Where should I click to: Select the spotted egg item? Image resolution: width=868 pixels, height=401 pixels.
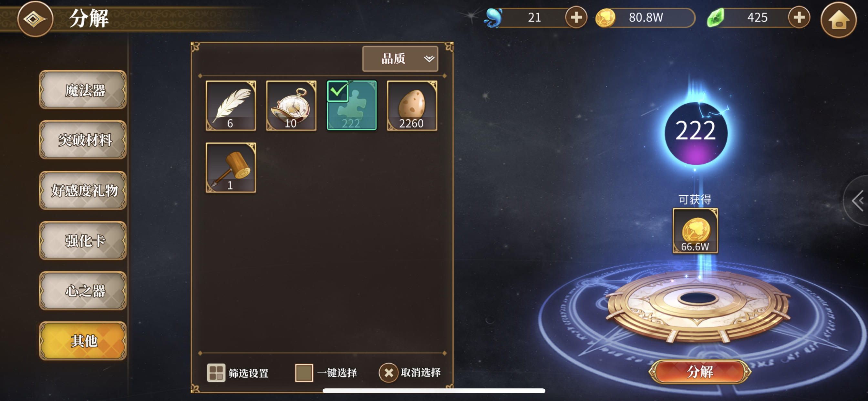click(x=412, y=106)
